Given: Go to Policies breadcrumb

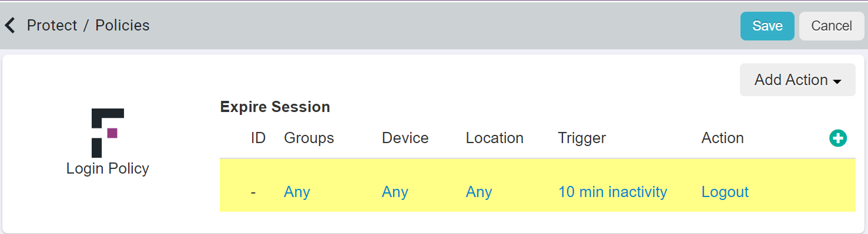Looking at the screenshot, I should tap(122, 25).
